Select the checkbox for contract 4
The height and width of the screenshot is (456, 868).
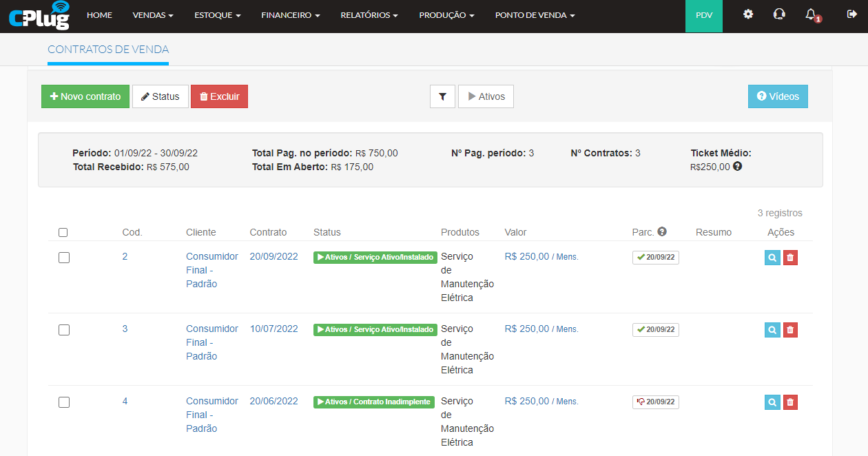[x=64, y=402]
